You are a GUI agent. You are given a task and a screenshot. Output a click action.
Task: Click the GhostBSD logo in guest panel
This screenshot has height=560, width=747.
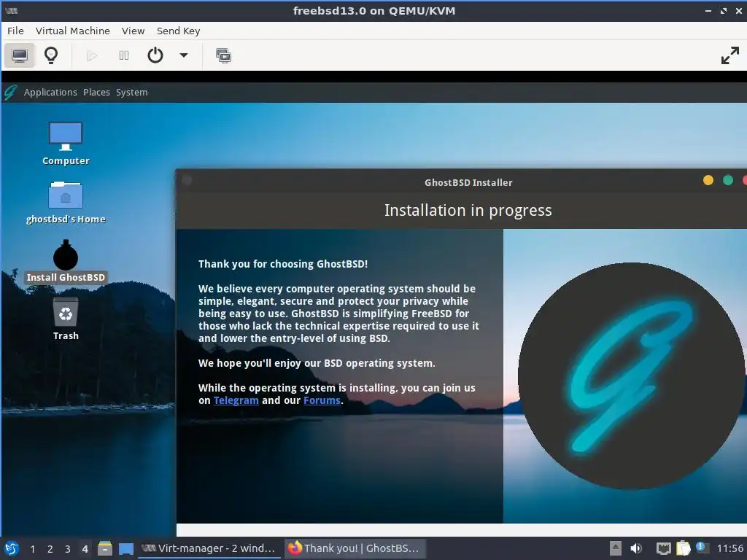(10, 93)
